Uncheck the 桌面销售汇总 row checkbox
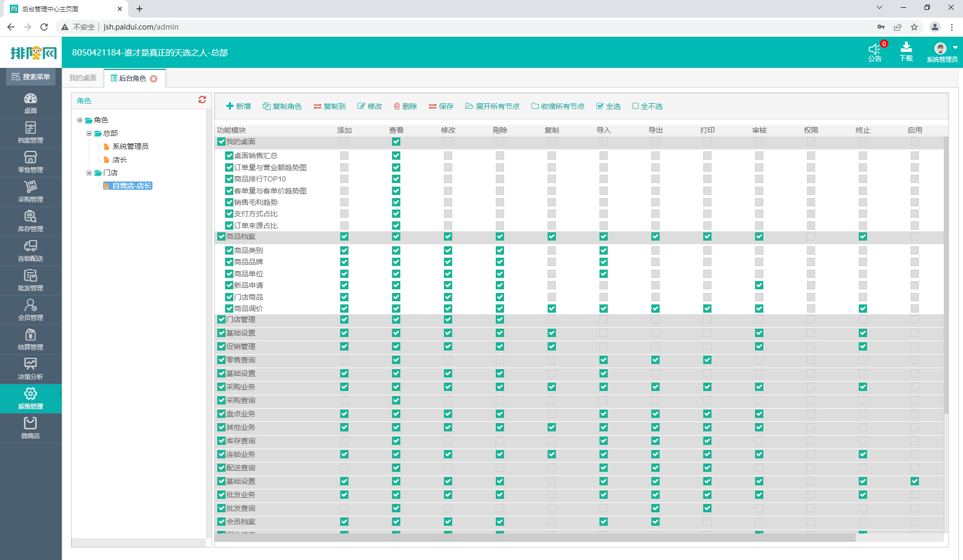Image resolution: width=963 pixels, height=560 pixels. [229, 156]
